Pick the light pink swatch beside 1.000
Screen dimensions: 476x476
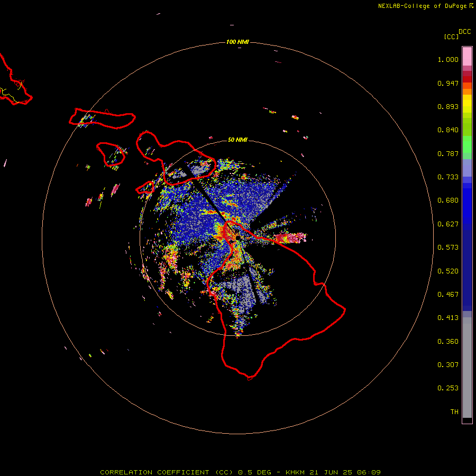coord(467,57)
